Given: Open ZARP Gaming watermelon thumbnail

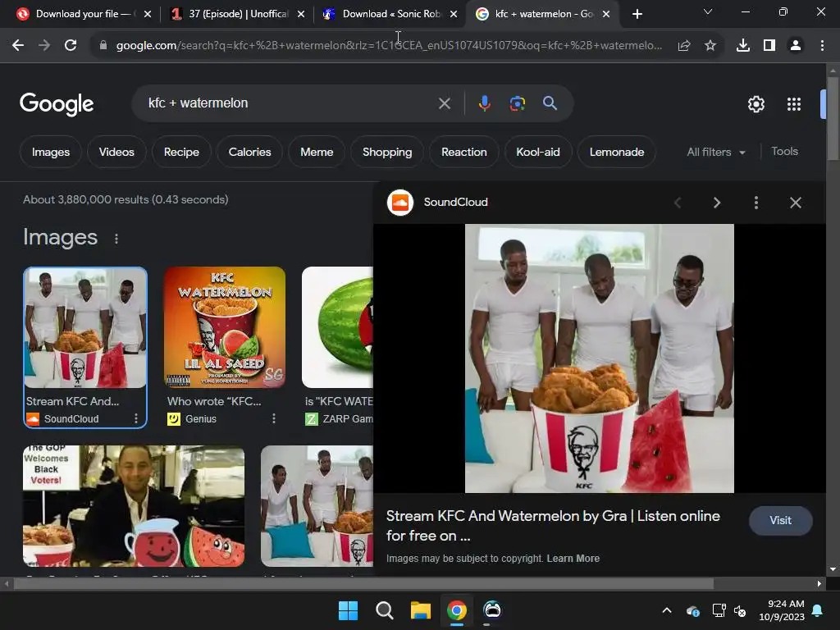Looking at the screenshot, I should coord(337,327).
